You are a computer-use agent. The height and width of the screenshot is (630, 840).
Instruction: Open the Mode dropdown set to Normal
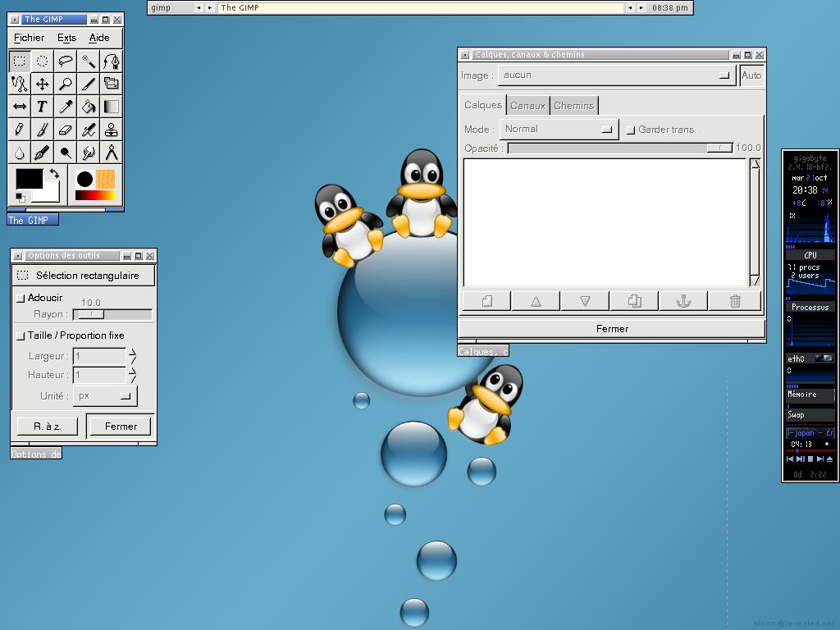click(559, 129)
